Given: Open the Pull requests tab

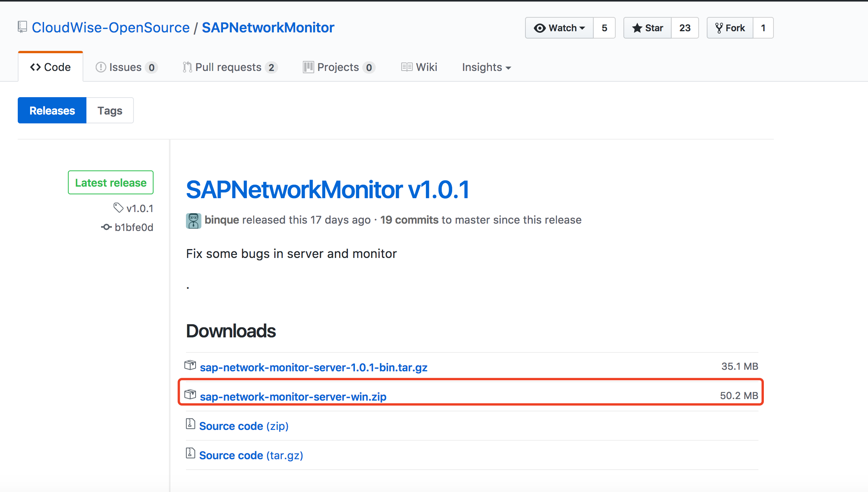Looking at the screenshot, I should [230, 67].
